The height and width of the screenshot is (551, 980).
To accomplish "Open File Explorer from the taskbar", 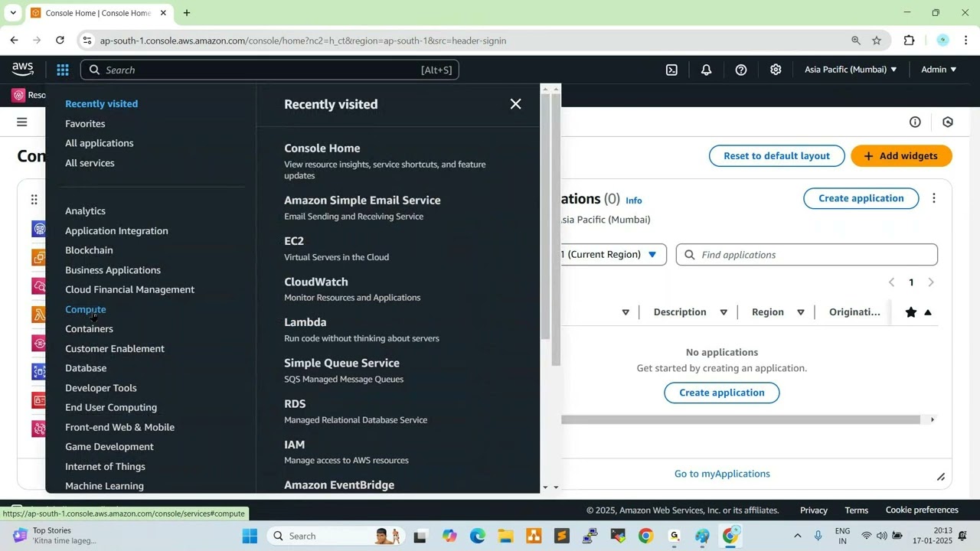I will tap(505, 536).
